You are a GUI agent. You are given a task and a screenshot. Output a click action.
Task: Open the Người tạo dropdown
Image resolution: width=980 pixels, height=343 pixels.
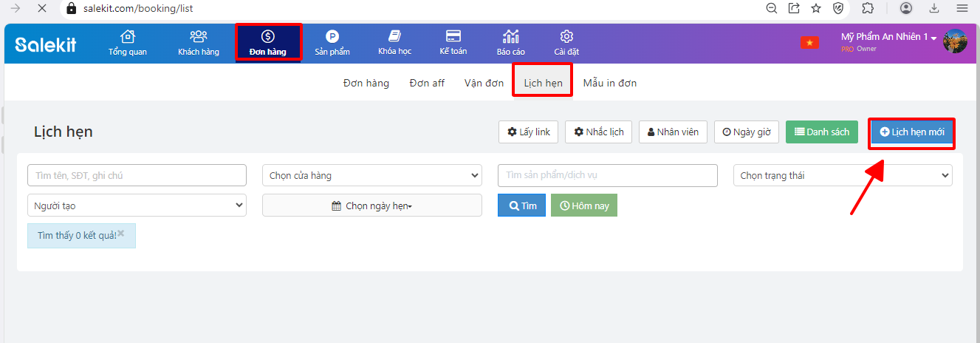click(x=137, y=206)
